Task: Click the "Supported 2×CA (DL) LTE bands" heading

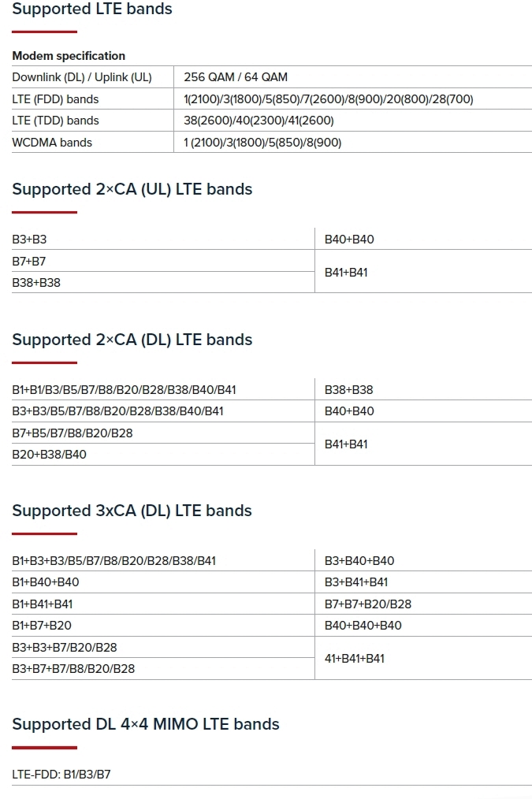Action: tap(132, 340)
